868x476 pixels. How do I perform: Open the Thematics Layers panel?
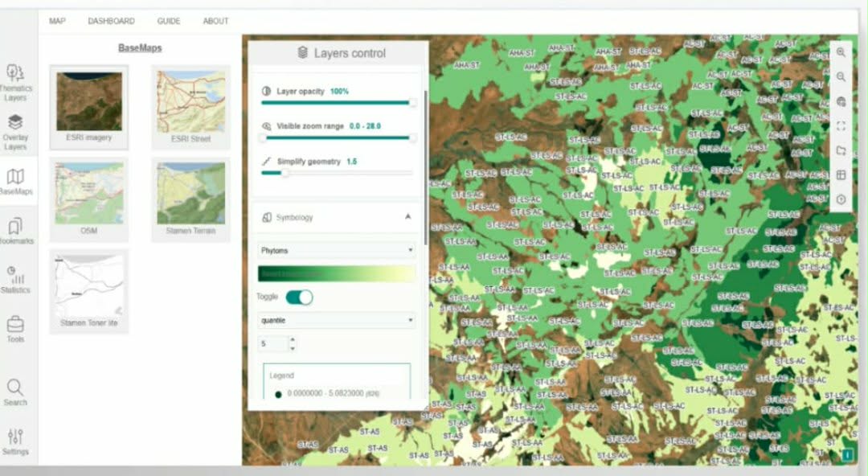tap(15, 81)
